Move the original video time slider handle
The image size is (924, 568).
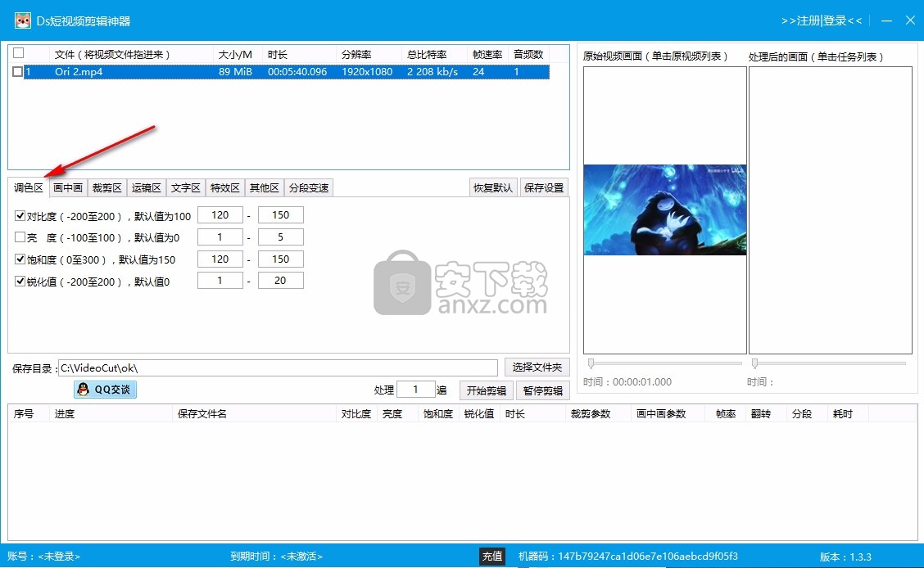click(x=591, y=363)
